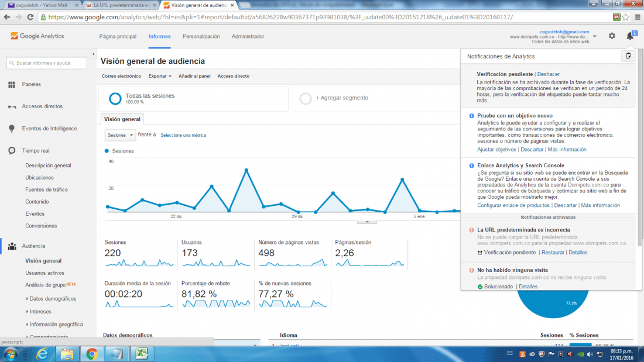This screenshot has height=362, width=644.
Task: Click the Correo electrónico button
Action: pyautogui.click(x=121, y=76)
